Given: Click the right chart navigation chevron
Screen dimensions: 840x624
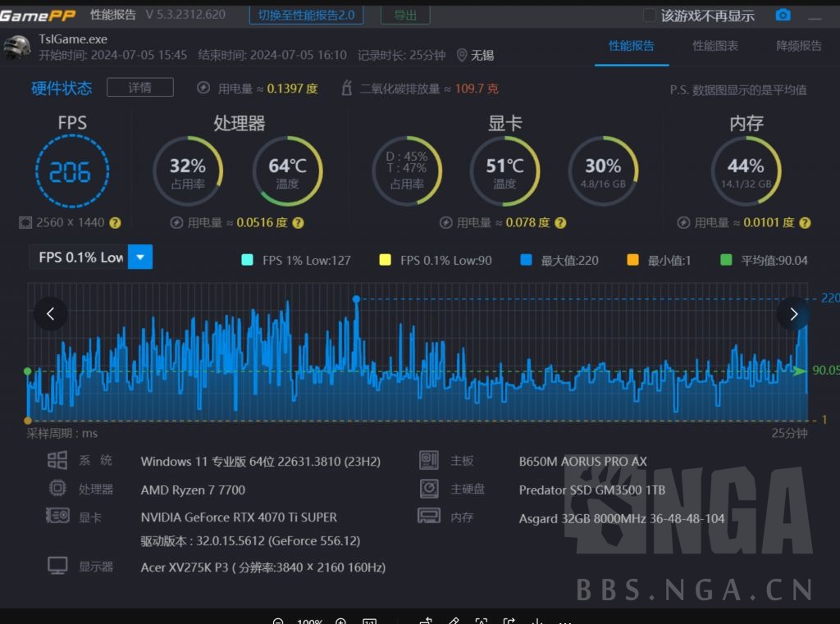Looking at the screenshot, I should pyautogui.click(x=792, y=313).
